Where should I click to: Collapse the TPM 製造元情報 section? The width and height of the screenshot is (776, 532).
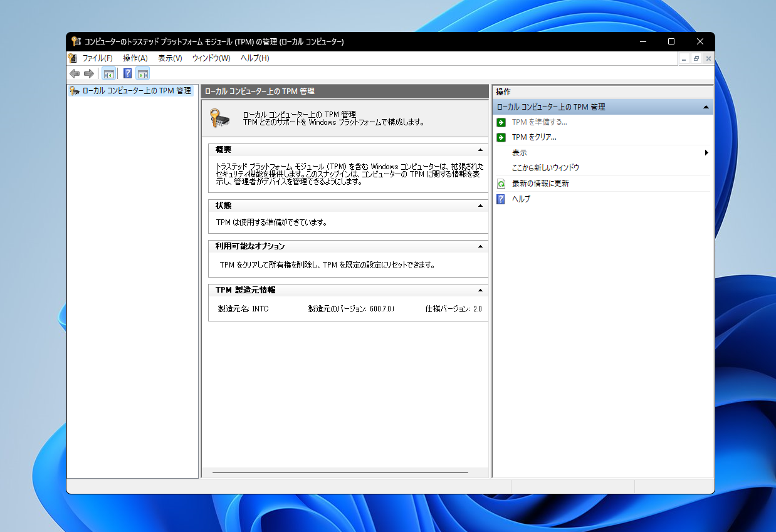(x=480, y=291)
